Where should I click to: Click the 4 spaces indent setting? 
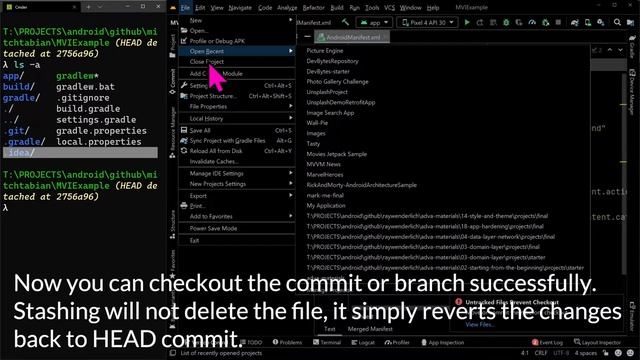[585, 353]
